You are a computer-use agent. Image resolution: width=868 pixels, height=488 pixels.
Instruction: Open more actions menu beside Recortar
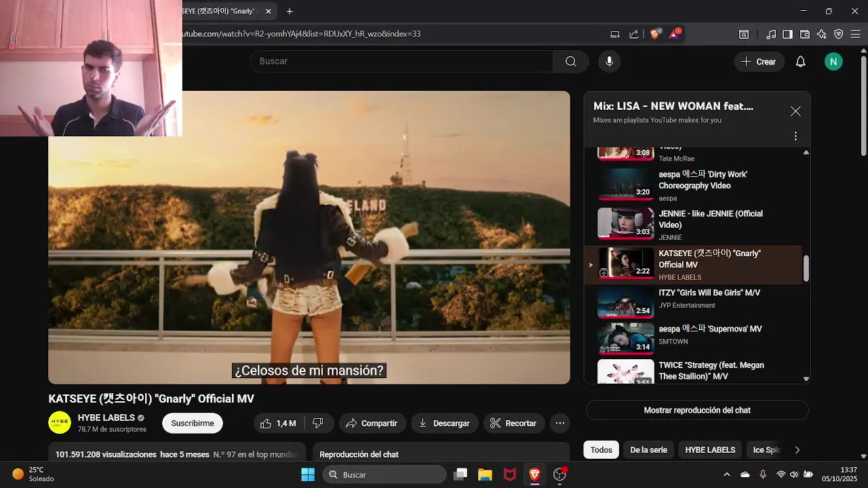[x=560, y=423]
